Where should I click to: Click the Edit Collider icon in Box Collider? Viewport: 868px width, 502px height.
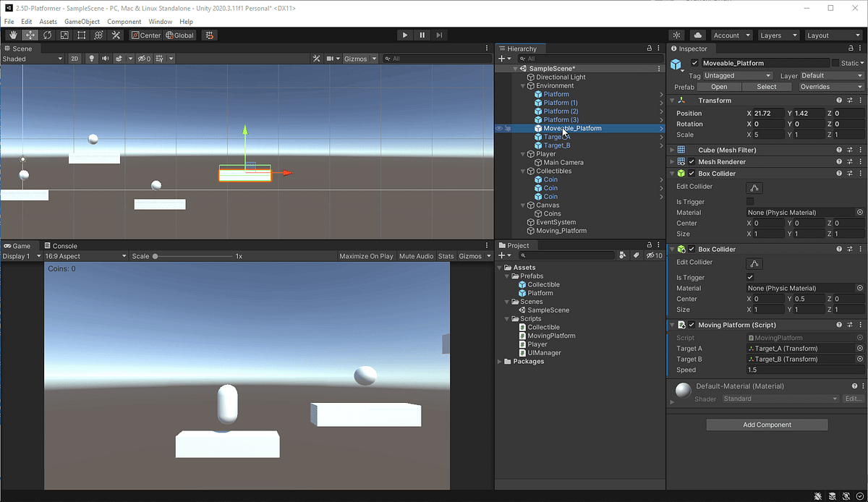[754, 186]
